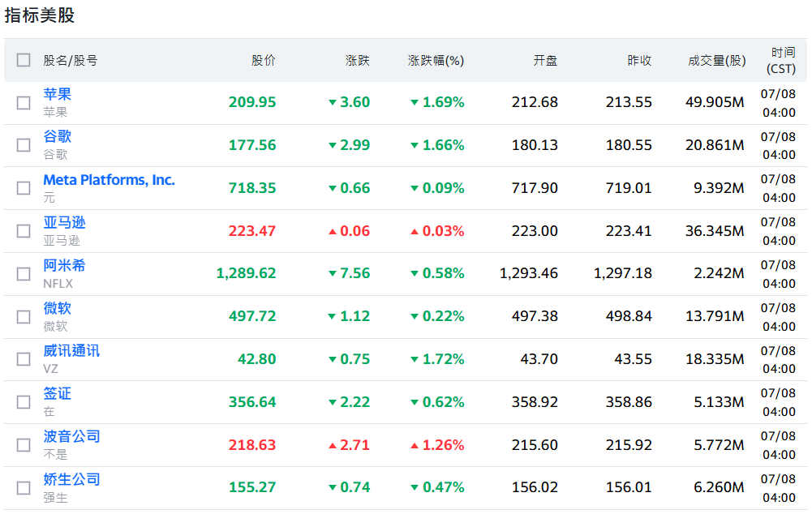Click the 涨跌 column header
The width and height of the screenshot is (812, 514).
[357, 61]
